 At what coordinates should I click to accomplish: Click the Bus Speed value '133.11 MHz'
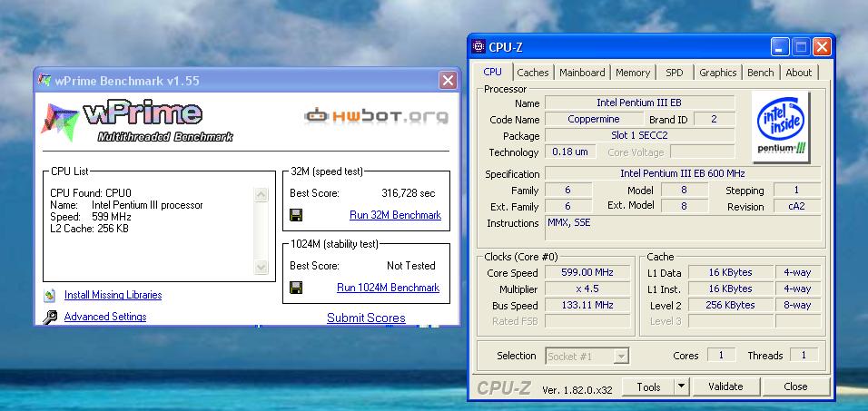(587, 306)
